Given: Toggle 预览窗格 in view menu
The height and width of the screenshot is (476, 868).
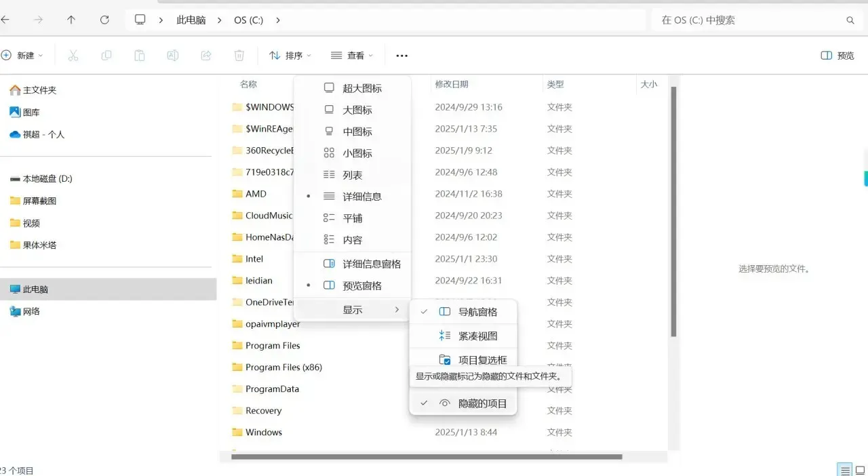Looking at the screenshot, I should 353,285.
